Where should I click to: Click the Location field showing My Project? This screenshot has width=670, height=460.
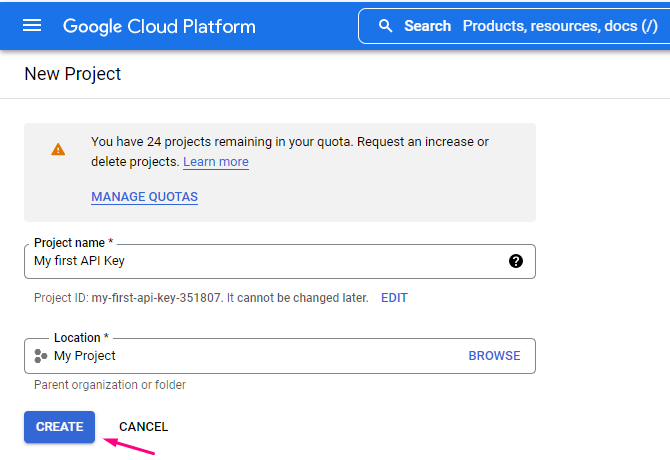click(x=280, y=356)
